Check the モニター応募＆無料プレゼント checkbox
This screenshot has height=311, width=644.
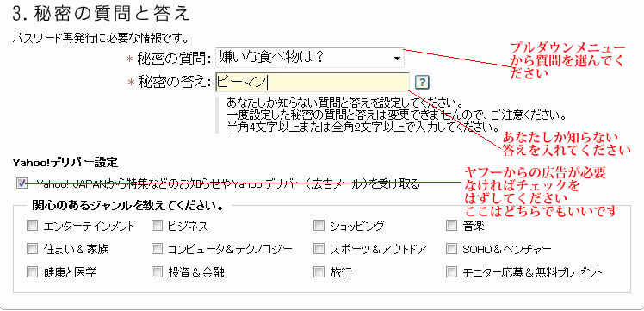[x=451, y=271]
